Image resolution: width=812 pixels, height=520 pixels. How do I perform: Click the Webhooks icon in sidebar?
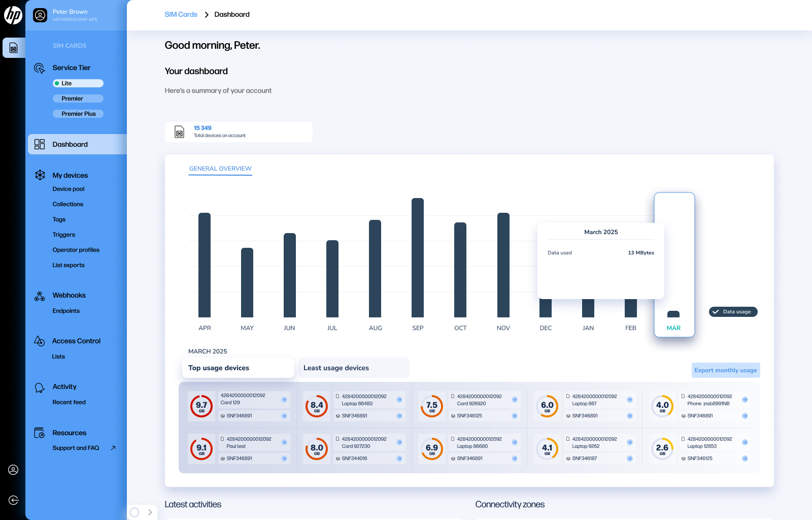pyautogui.click(x=40, y=296)
